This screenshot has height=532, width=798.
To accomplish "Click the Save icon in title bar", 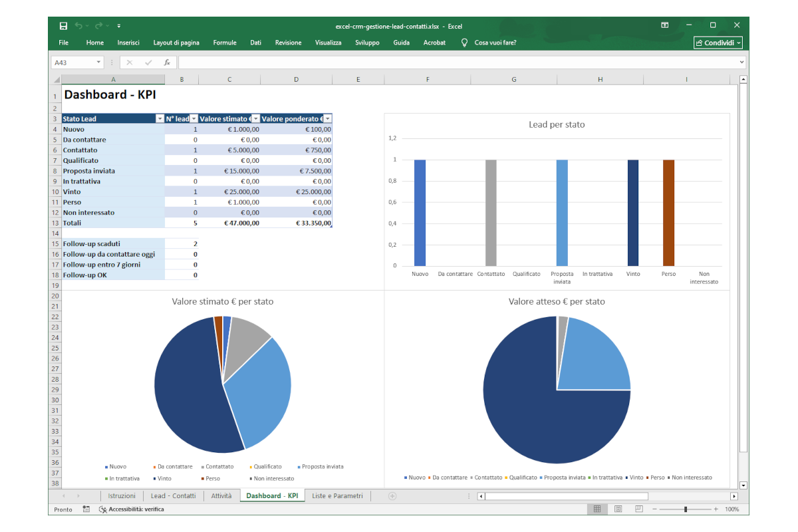I will (63, 26).
